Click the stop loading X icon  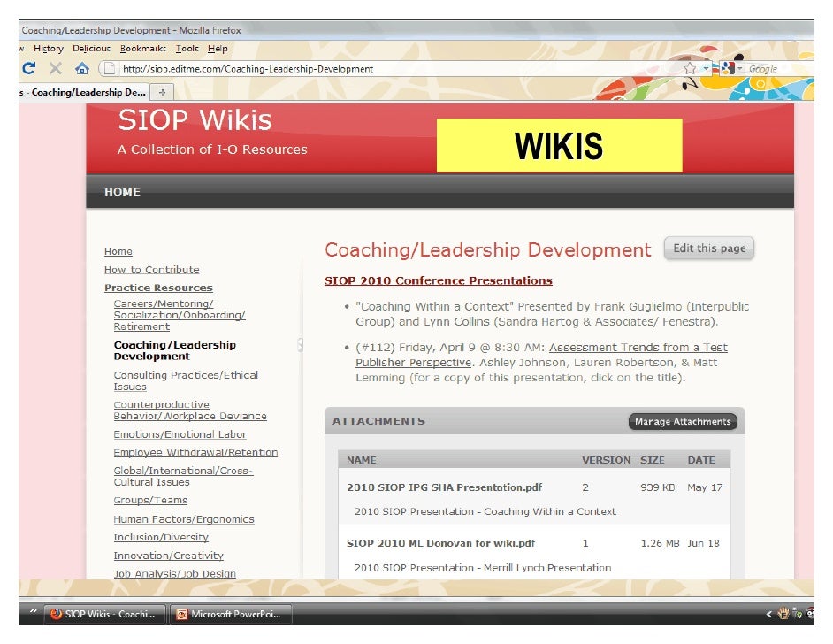click(55, 68)
